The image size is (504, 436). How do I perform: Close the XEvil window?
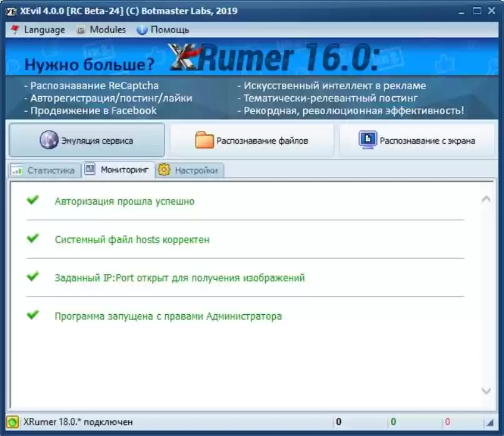491,11
